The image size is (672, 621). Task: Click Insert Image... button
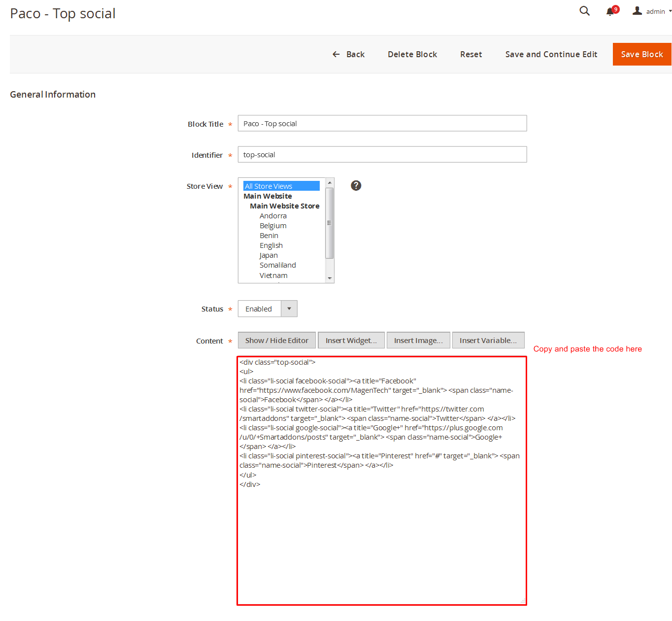418,340
